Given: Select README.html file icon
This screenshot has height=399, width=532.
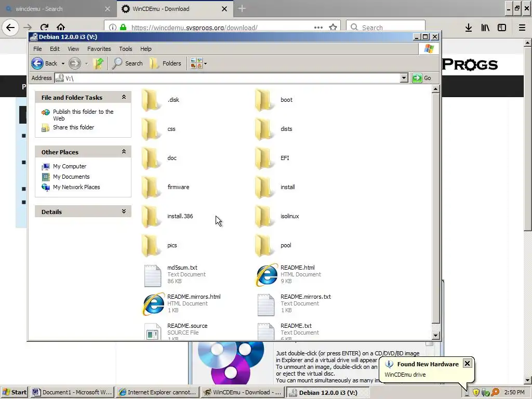Looking at the screenshot, I should click(x=267, y=275).
